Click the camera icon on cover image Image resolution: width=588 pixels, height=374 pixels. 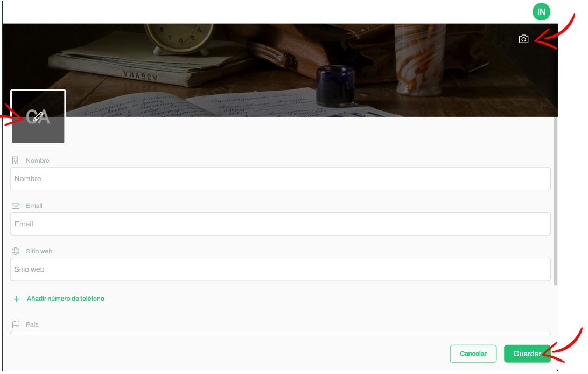tap(523, 39)
